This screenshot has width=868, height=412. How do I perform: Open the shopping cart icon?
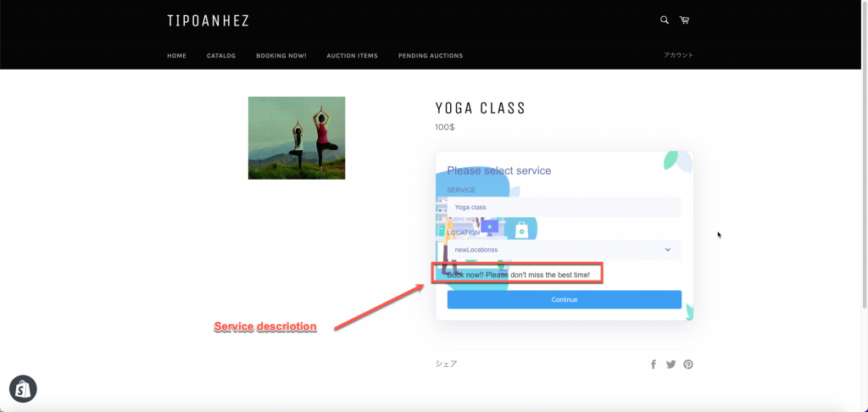pyautogui.click(x=685, y=20)
